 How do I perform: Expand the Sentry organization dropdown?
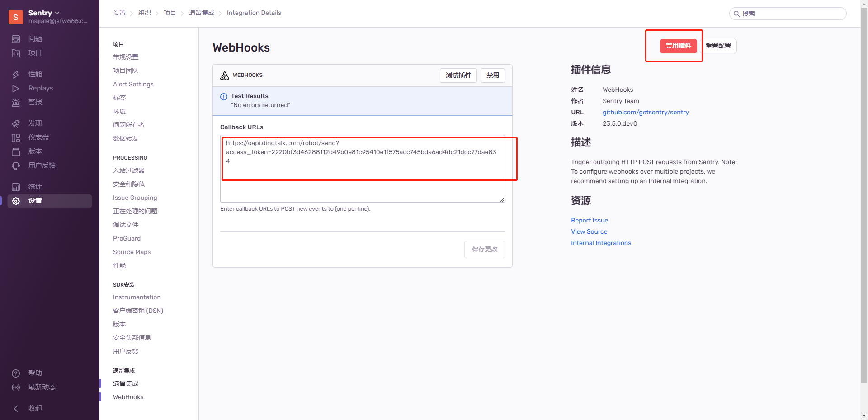pos(44,13)
